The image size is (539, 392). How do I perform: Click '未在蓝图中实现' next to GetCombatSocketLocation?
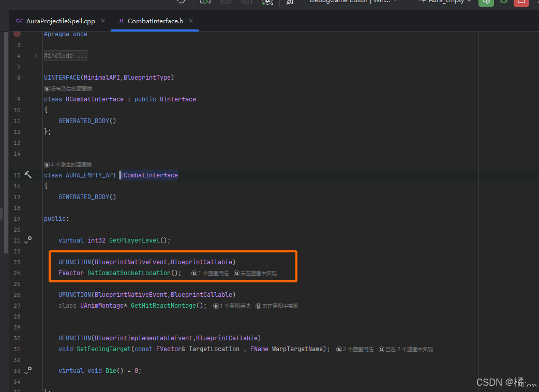point(256,273)
